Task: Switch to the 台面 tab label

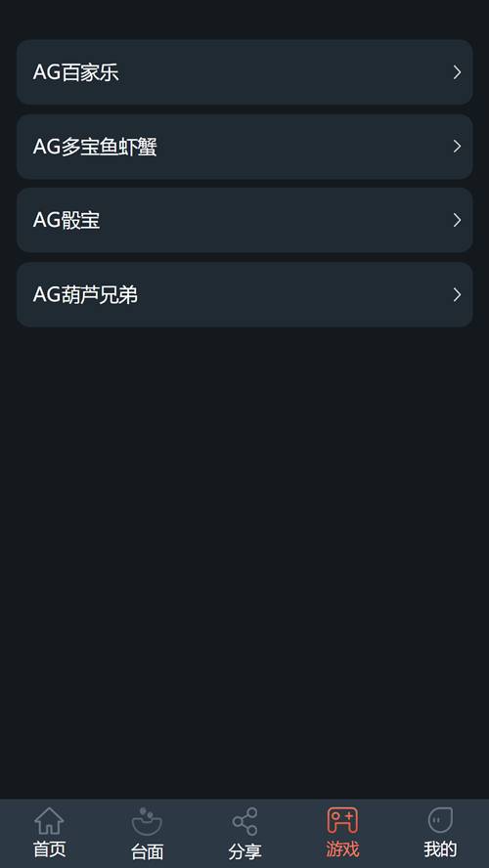Action: (x=147, y=850)
